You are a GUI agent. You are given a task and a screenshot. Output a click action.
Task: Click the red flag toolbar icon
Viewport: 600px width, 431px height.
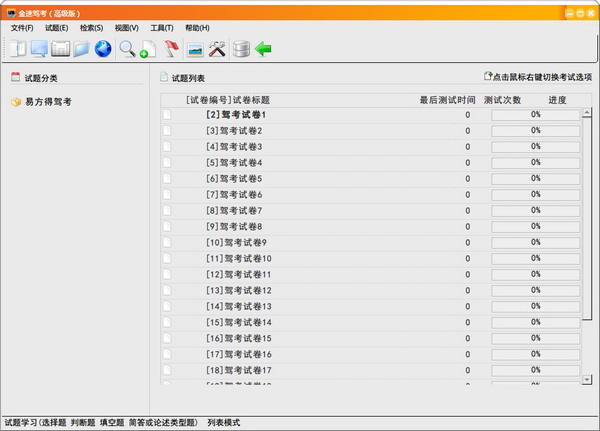(171, 49)
